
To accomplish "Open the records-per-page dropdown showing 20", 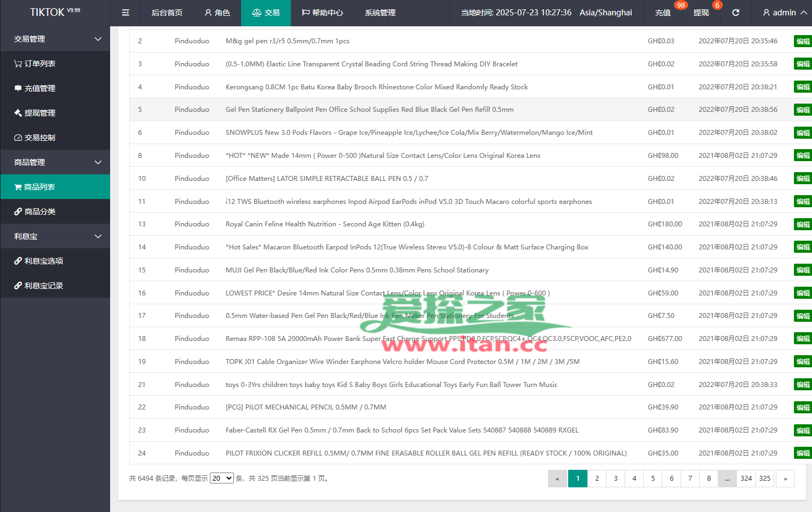I will coord(222,478).
